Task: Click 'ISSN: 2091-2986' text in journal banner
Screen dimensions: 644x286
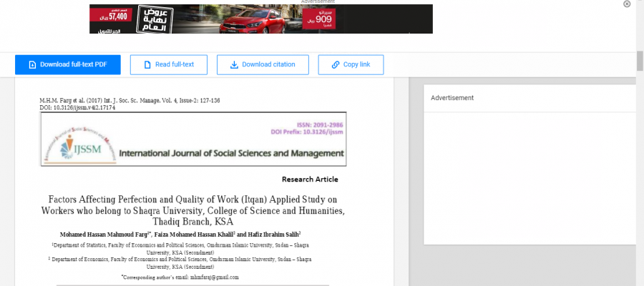Action: pyautogui.click(x=320, y=125)
